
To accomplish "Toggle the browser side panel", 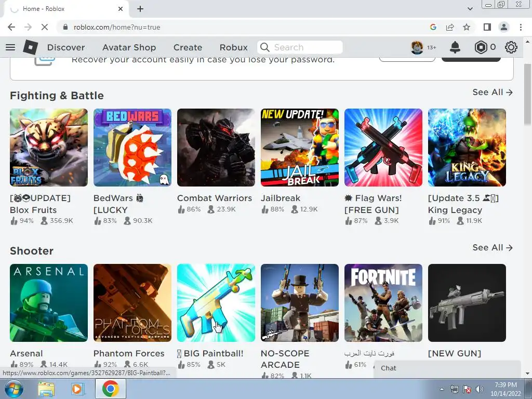I will click(487, 27).
